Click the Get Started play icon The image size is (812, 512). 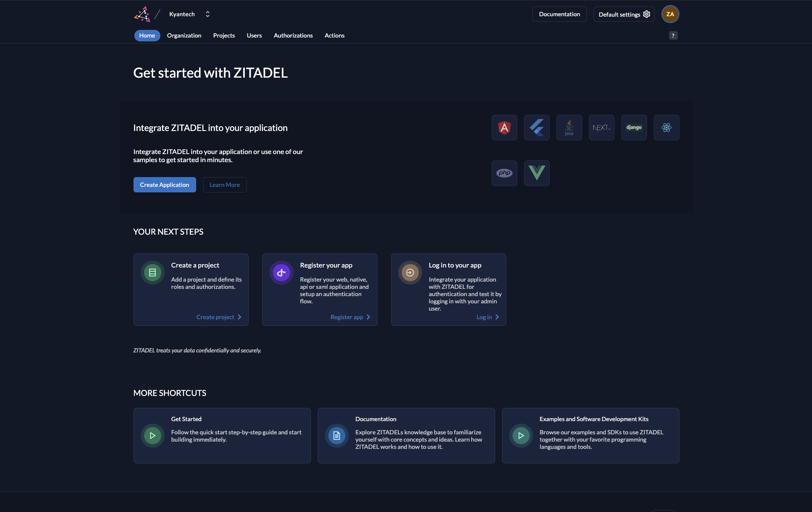pyautogui.click(x=153, y=436)
